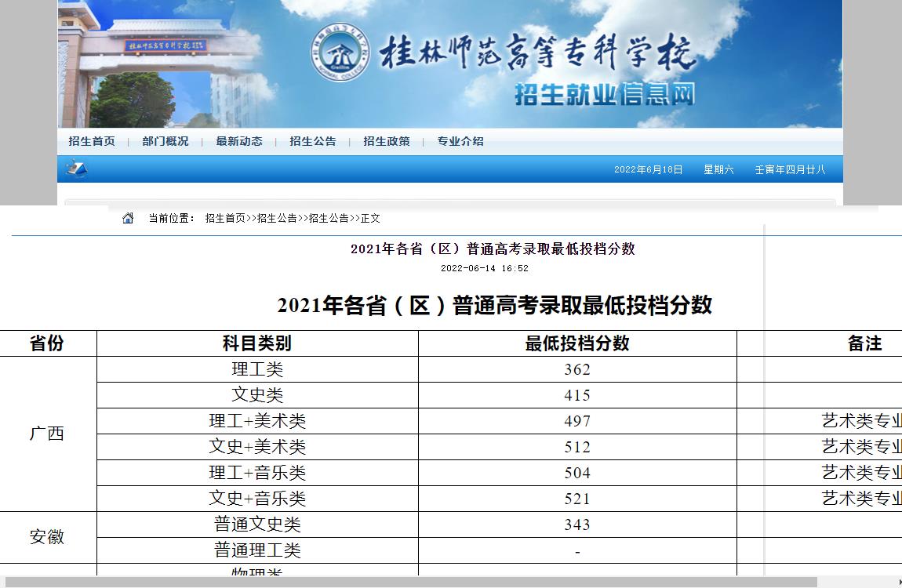
Task: Click the first 招生公告 breadcrumb link
Action: (277, 219)
